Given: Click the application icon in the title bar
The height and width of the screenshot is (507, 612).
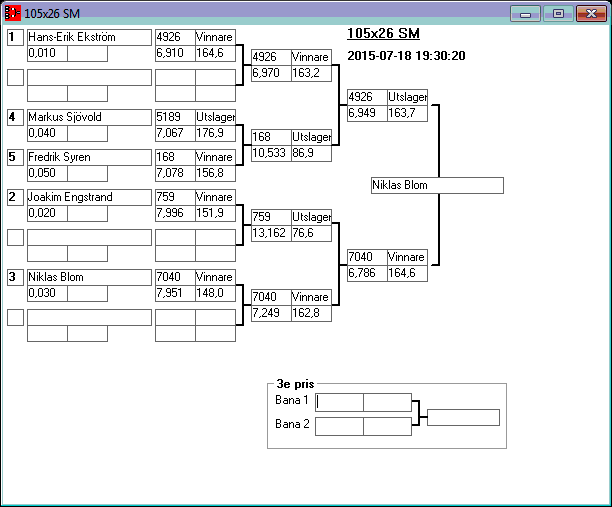Looking at the screenshot, I should pos(12,13).
